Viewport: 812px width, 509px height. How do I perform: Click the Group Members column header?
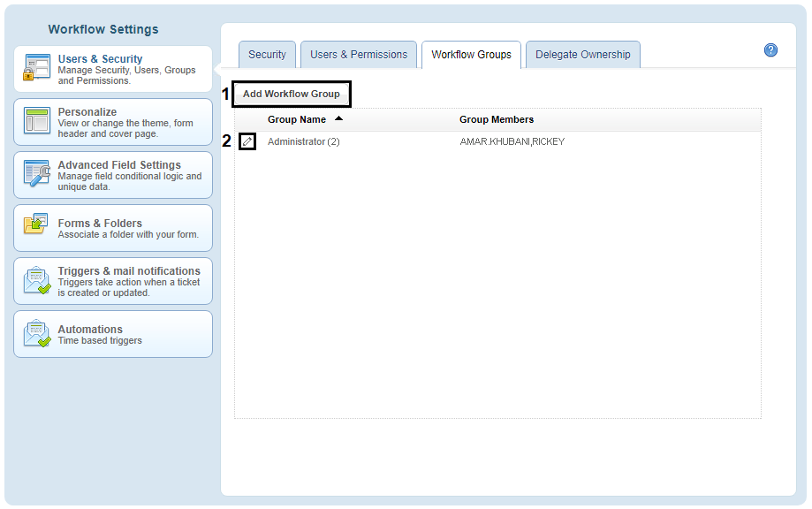click(x=497, y=119)
